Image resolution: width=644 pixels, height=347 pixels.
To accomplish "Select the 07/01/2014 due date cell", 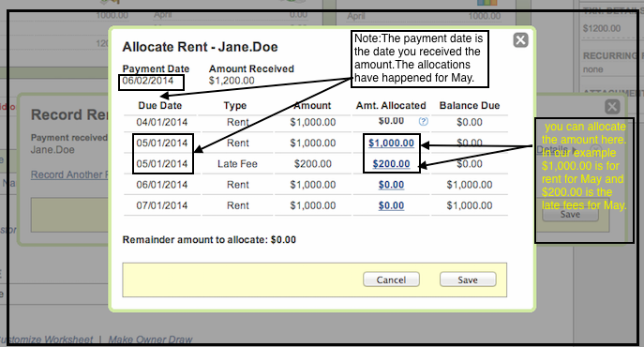I will tap(162, 205).
